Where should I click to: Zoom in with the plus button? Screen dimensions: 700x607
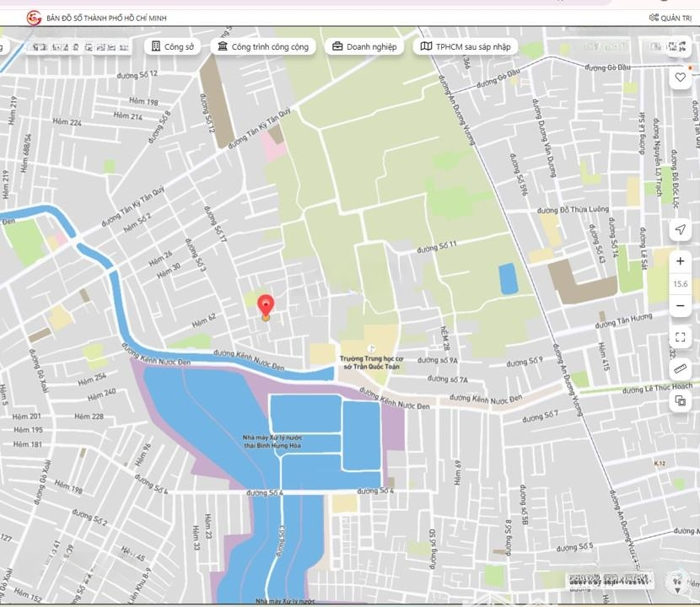point(680,262)
